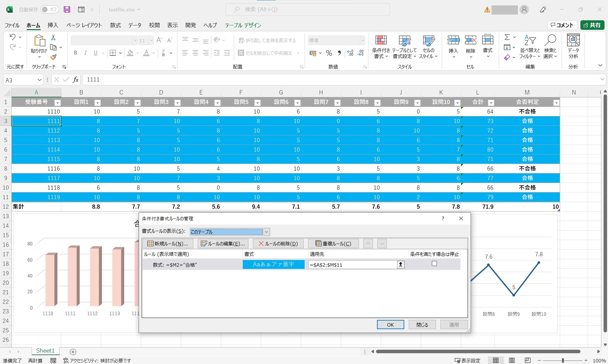608x364 pixels.
Task: Click the dialog help question mark
Action: (443, 218)
